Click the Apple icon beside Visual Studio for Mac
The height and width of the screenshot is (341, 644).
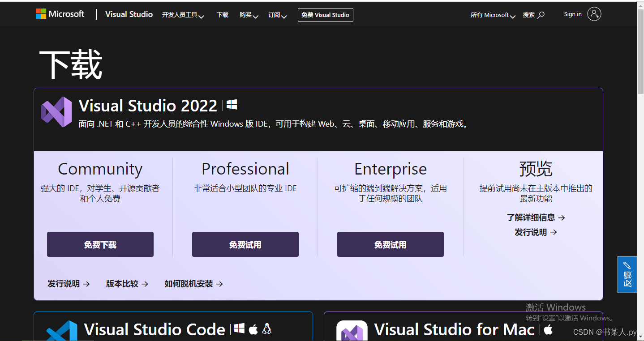[x=548, y=329]
